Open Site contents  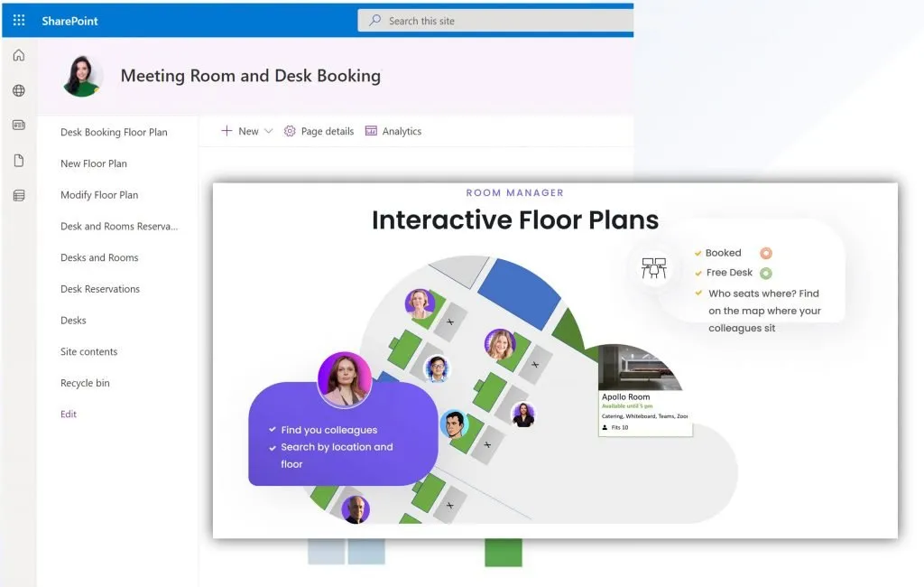(x=89, y=351)
